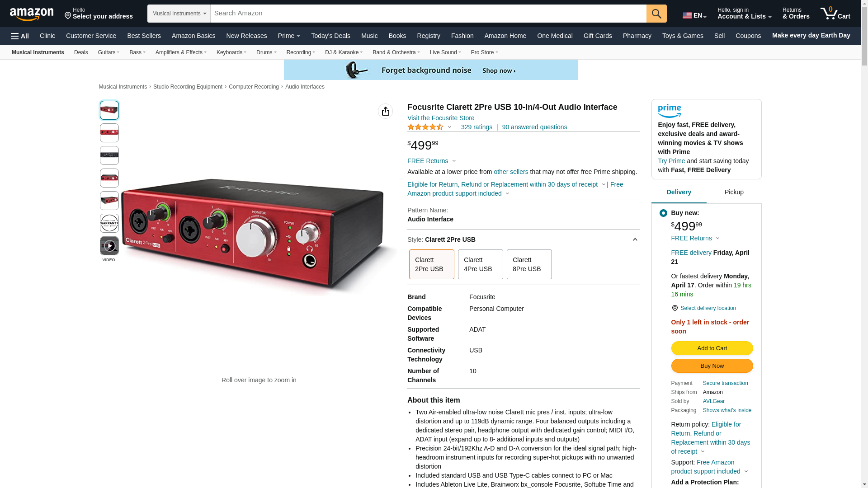Open the language flag EN selector

pyautogui.click(x=694, y=16)
